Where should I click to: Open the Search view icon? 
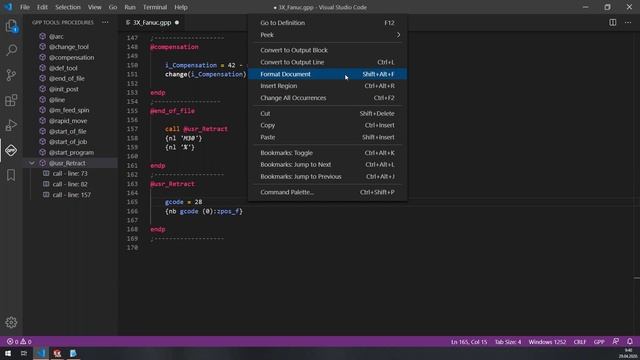pos(11,50)
